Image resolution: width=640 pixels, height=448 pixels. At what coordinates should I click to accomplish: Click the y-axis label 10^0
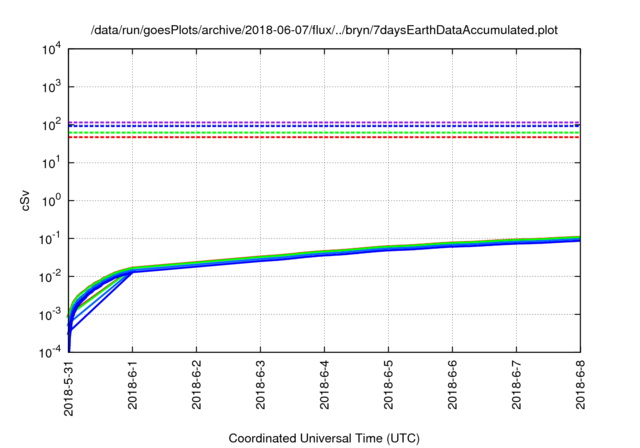[x=51, y=200]
